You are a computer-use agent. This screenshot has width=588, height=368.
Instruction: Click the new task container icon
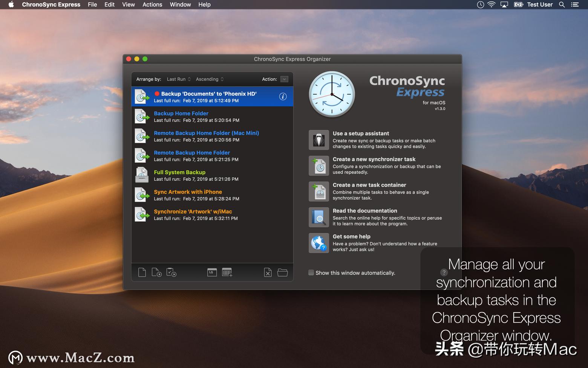[319, 191]
